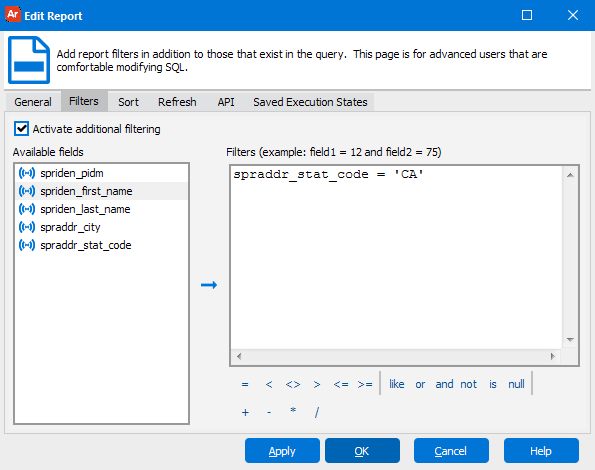
Task: Insert the greater than operator
Action: [x=317, y=384]
